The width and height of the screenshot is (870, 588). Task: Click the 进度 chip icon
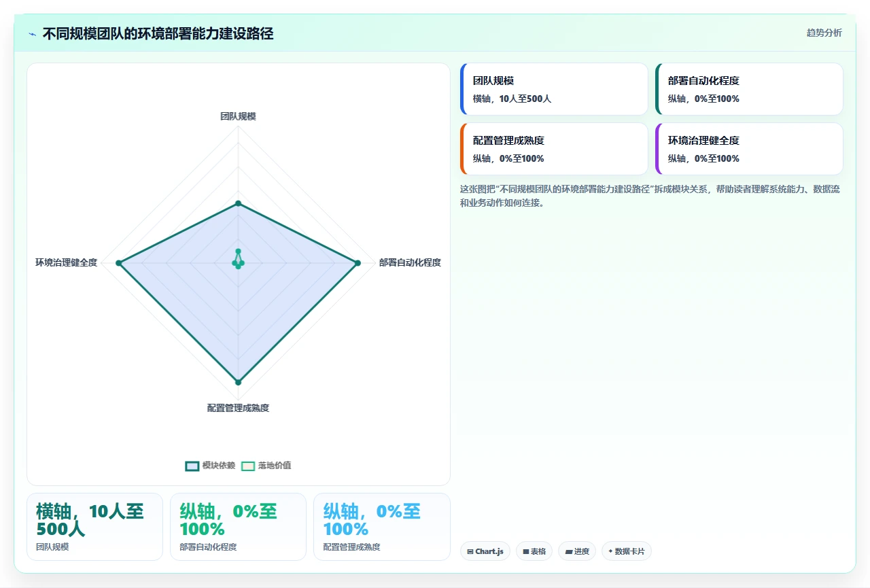569,552
